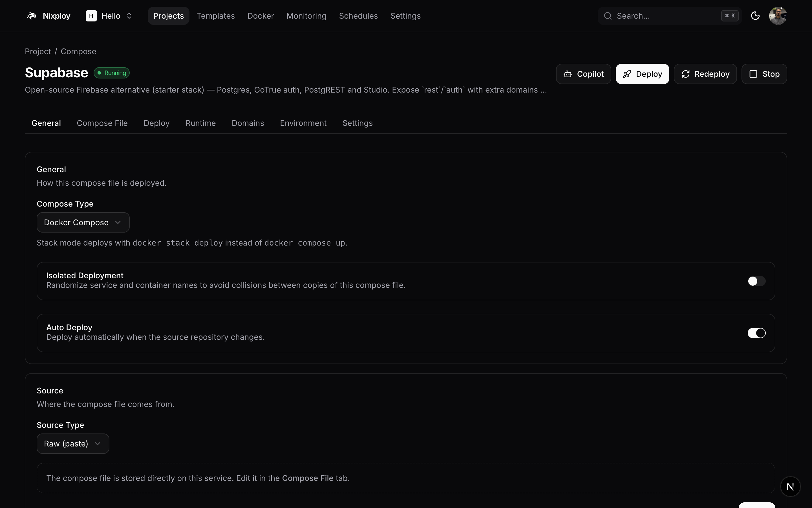Click the Supabase page title
Screen dimensions: 812x508
click(x=56, y=73)
